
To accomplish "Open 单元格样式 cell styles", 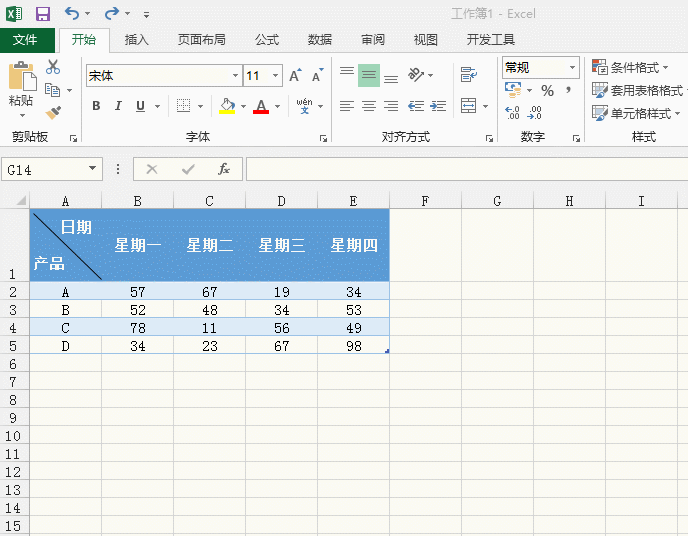I will [x=636, y=113].
